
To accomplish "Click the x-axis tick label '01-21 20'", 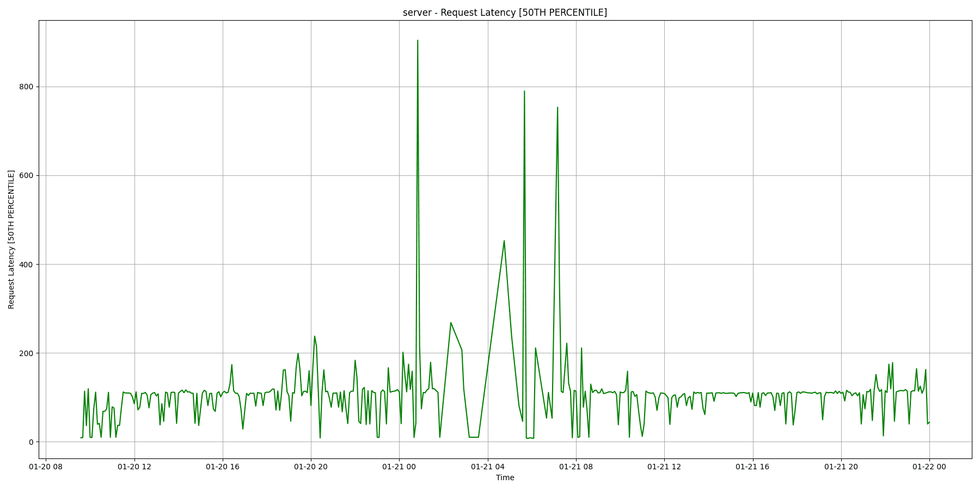I will tap(841, 467).
